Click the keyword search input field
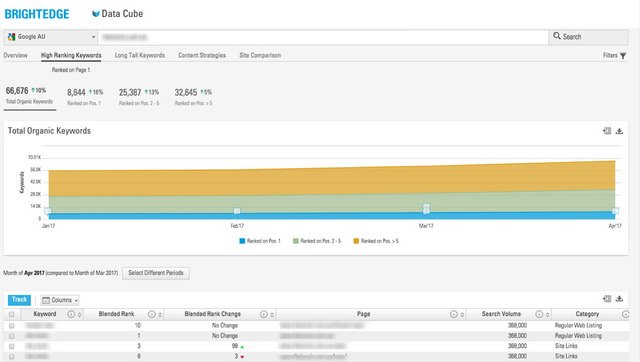 323,37
